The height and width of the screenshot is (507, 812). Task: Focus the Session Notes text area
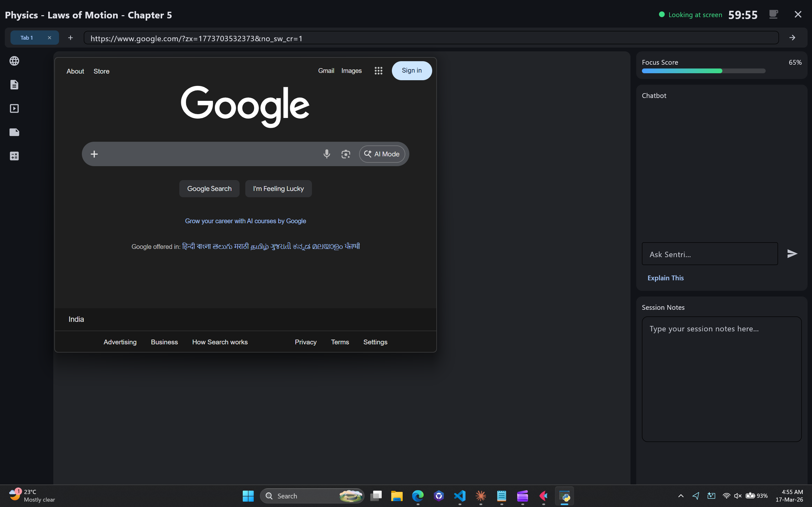click(721, 379)
